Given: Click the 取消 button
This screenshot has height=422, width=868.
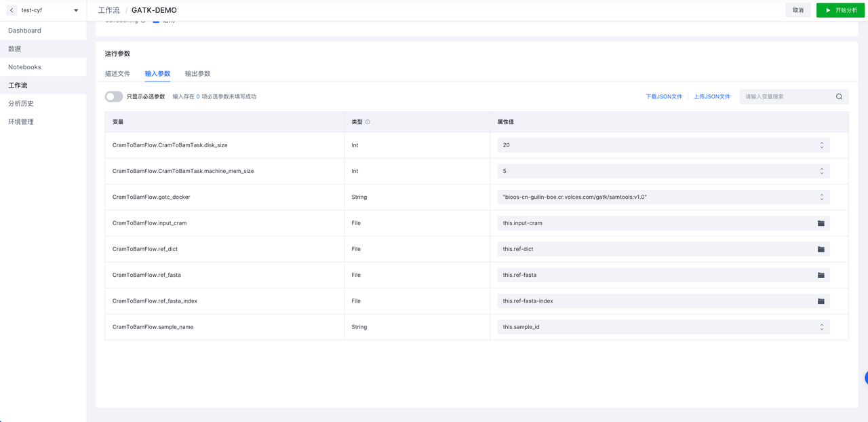Looking at the screenshot, I should click(x=798, y=10).
